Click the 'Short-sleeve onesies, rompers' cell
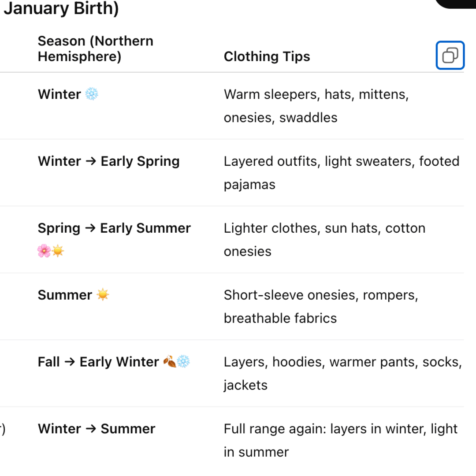 320,295
